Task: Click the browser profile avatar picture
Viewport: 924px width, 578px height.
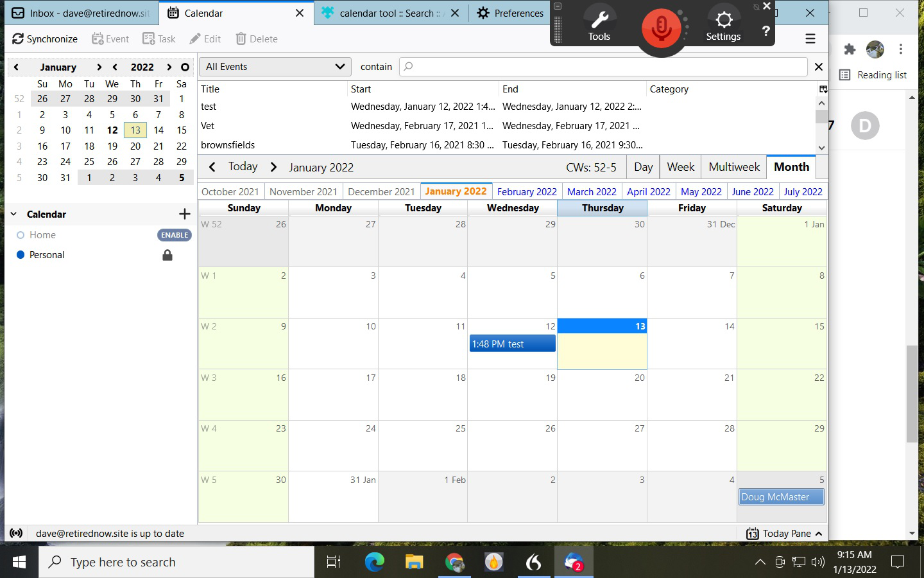Action: pos(875,49)
